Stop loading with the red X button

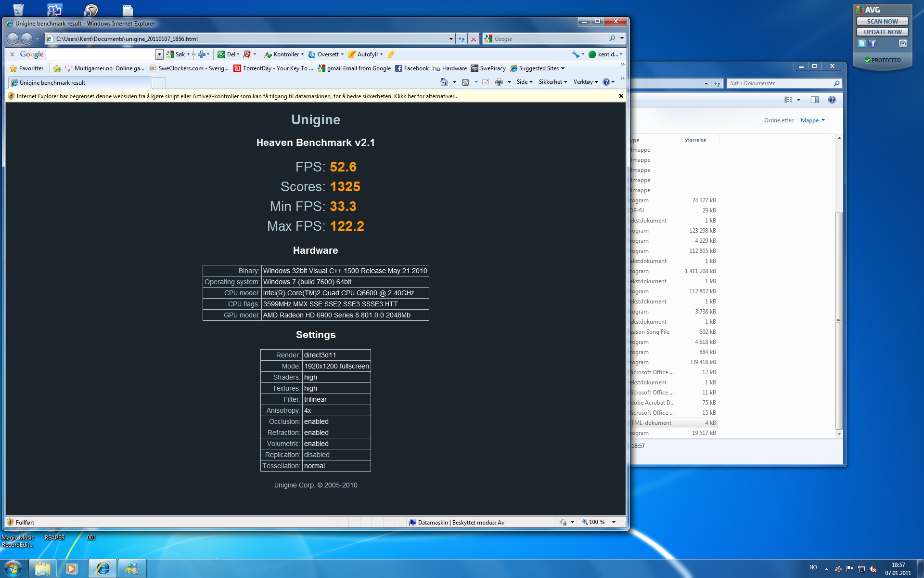pos(474,39)
